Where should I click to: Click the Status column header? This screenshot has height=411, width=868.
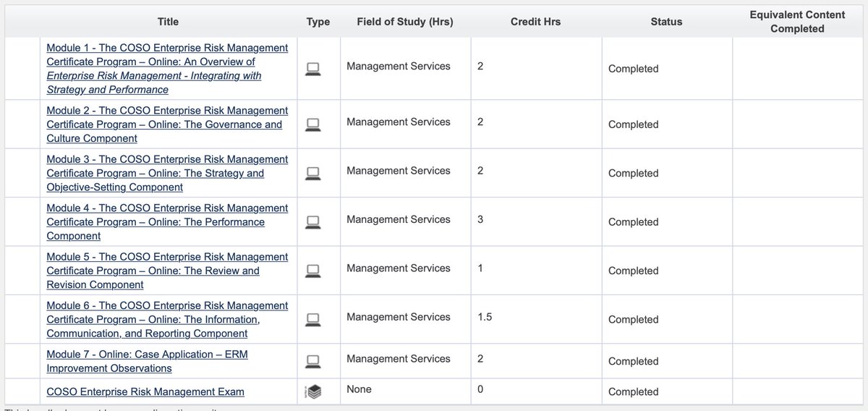(666, 22)
